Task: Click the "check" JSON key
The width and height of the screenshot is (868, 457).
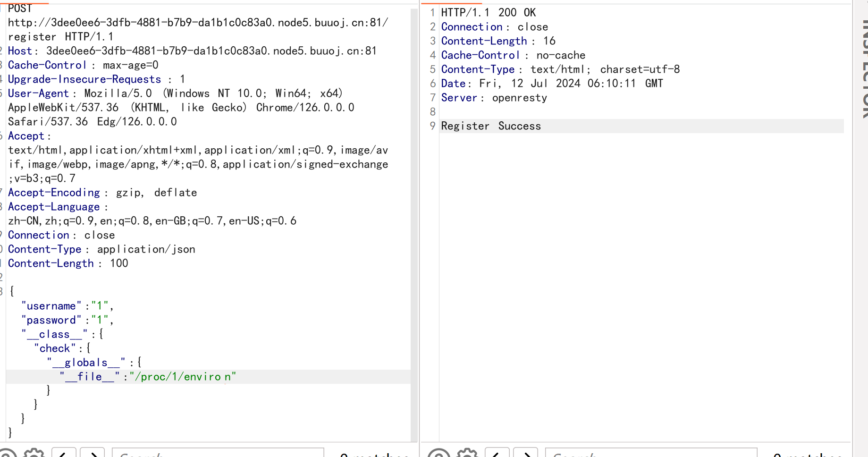Action: (55, 348)
